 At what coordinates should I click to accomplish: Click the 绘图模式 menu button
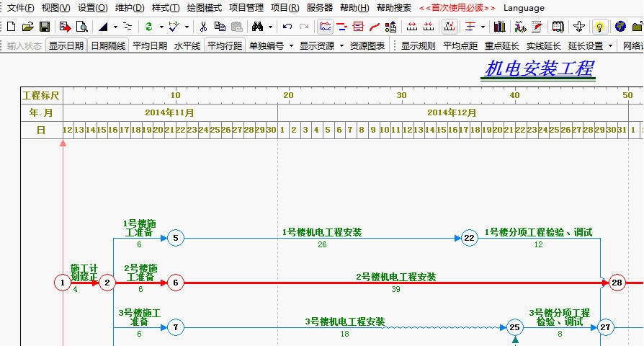tap(204, 8)
